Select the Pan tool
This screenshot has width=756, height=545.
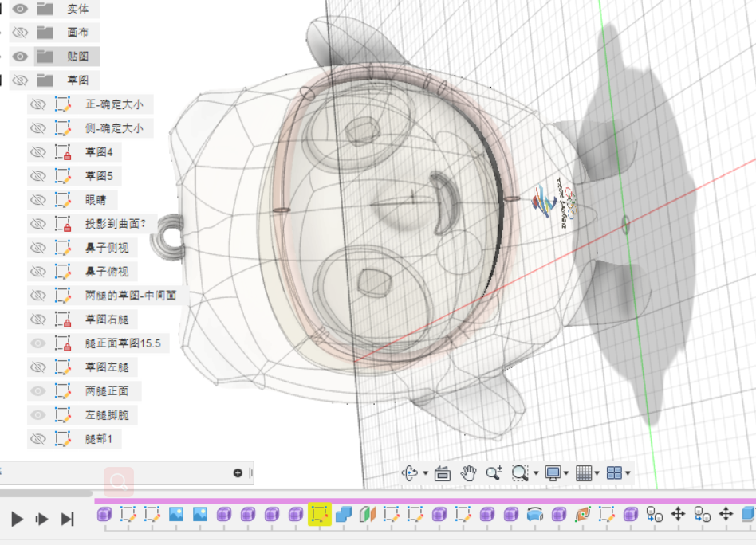pyautogui.click(x=469, y=474)
